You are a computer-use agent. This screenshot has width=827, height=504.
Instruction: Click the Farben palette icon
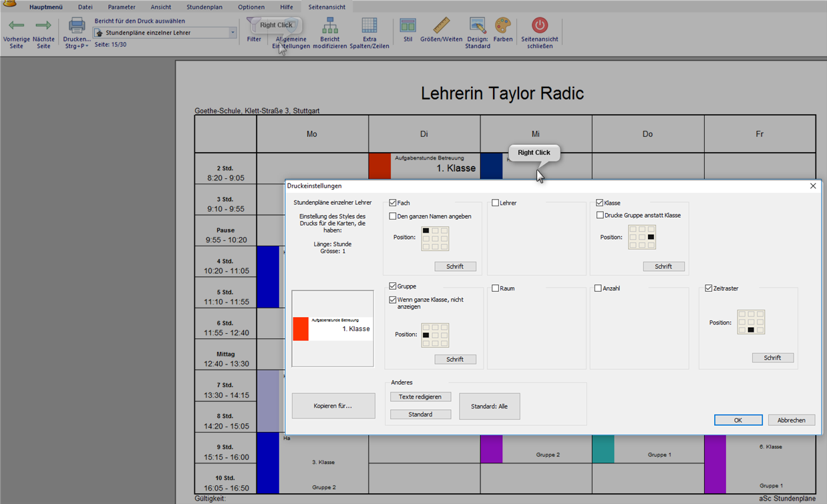(x=502, y=26)
